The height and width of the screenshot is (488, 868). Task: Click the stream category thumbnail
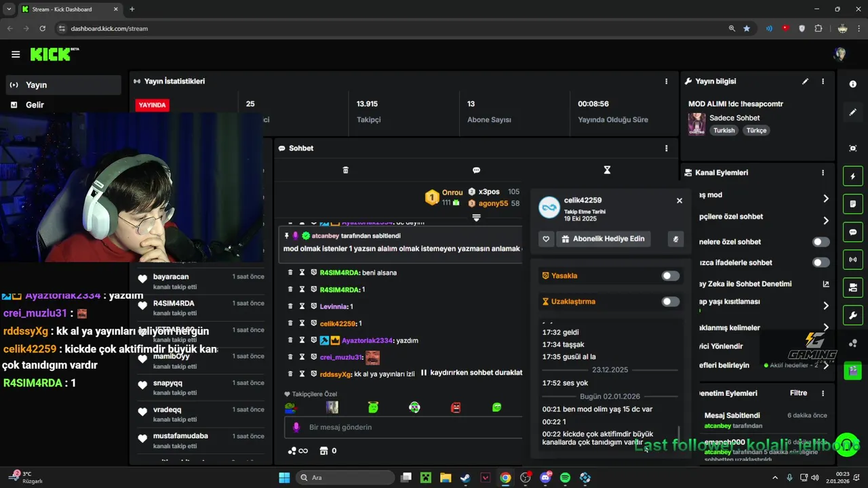(696, 124)
